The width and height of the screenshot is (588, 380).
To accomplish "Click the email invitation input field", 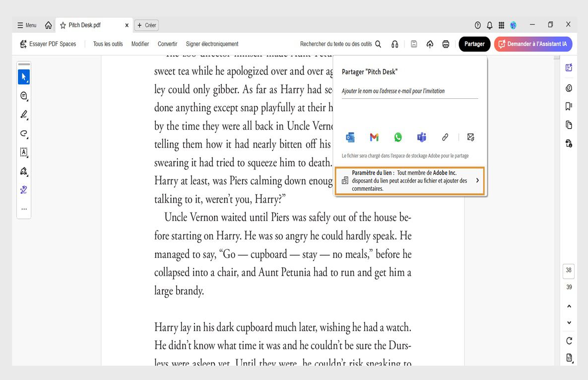I will pyautogui.click(x=409, y=91).
